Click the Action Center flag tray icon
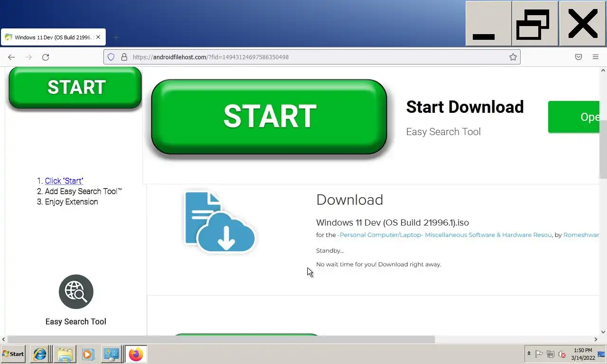This screenshot has height=364, width=607. 539,354
